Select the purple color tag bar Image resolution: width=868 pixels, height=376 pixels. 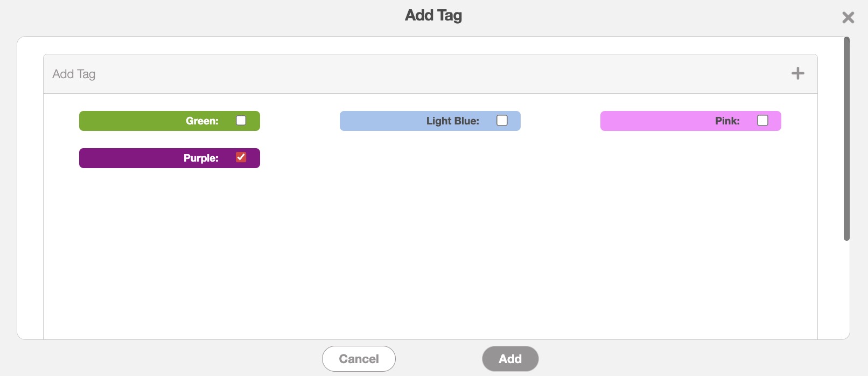pyautogui.click(x=129, y=158)
